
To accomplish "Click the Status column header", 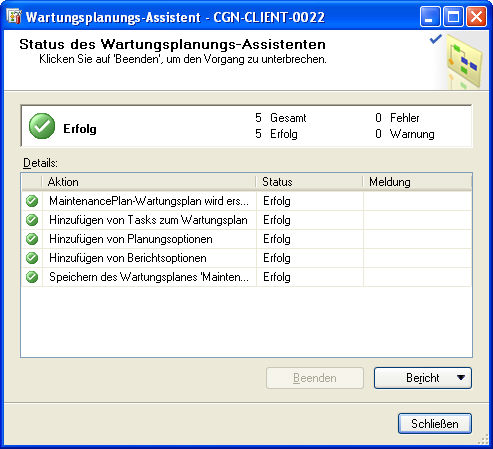I will click(309, 182).
